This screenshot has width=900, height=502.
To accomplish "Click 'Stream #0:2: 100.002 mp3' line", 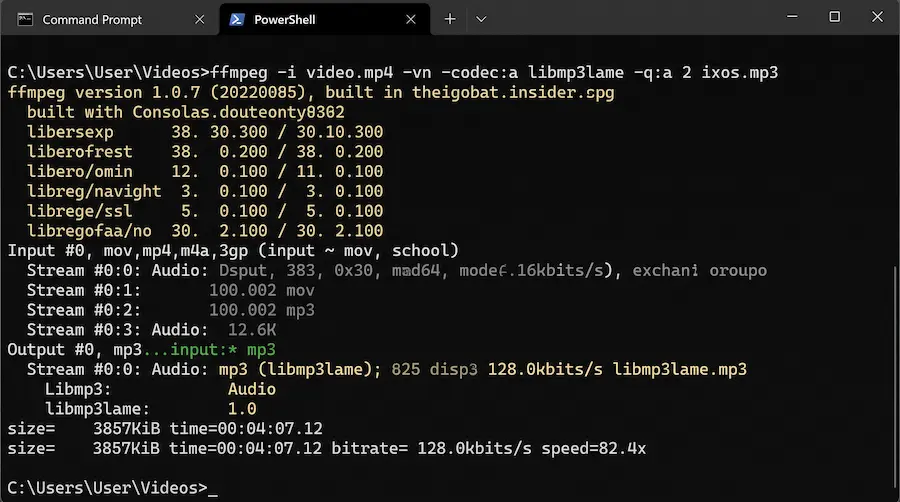I will click(170, 310).
